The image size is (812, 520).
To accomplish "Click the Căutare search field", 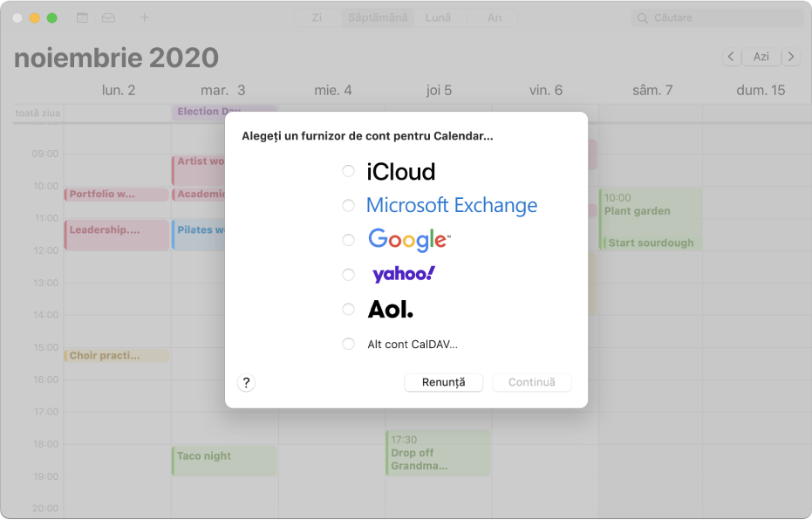I will coord(717,17).
